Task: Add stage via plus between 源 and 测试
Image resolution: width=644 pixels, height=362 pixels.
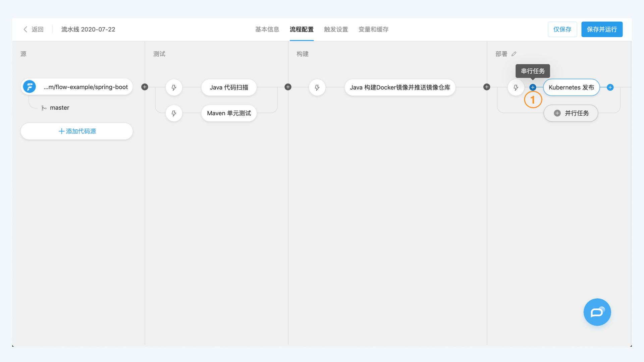Action: pyautogui.click(x=145, y=87)
